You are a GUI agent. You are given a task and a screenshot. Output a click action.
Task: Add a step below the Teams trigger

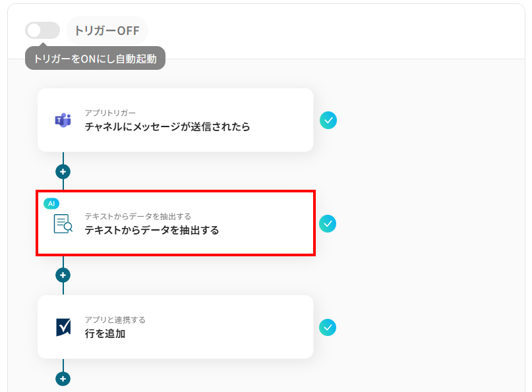(63, 172)
